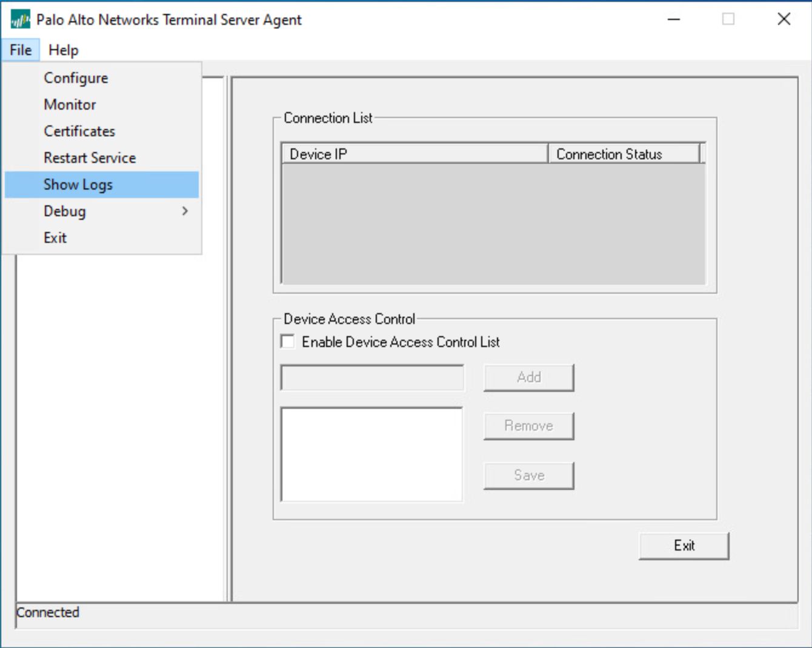The image size is (812, 648).
Task: Click the Exit button at bottom right
Action: tap(684, 546)
